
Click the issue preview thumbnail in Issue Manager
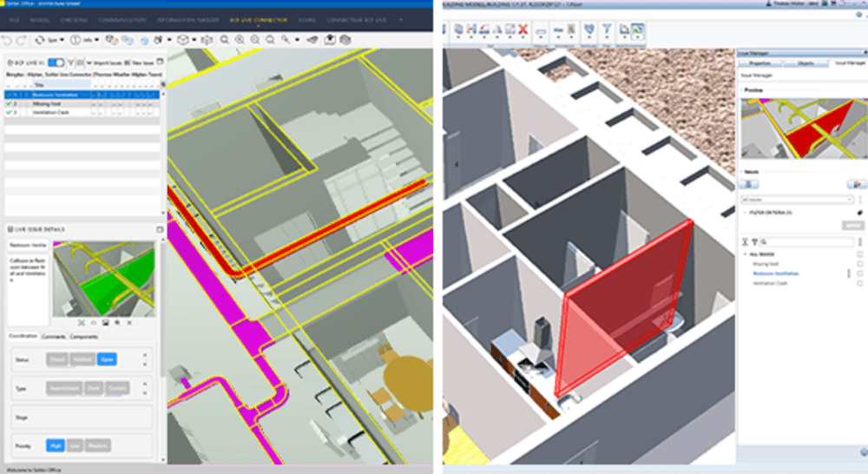coord(804,128)
